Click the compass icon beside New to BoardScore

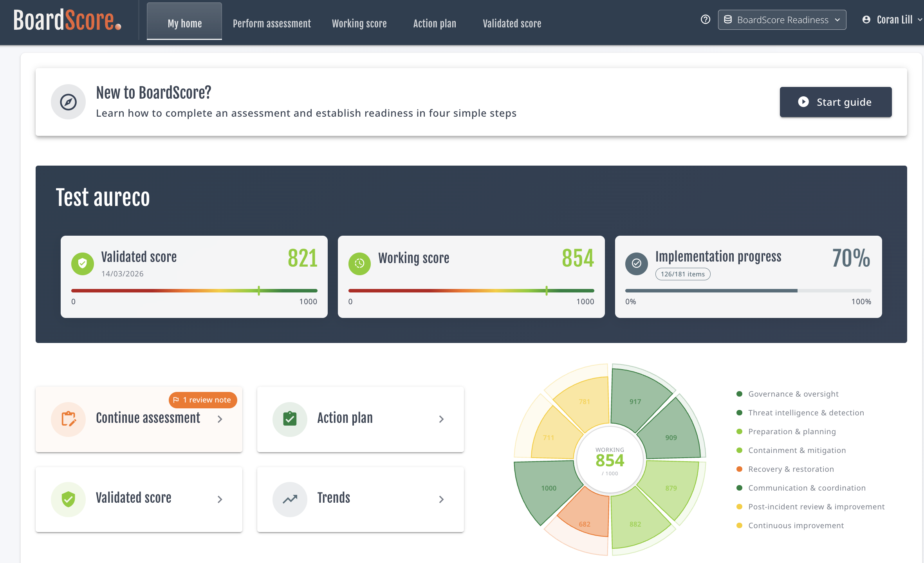[x=68, y=102]
